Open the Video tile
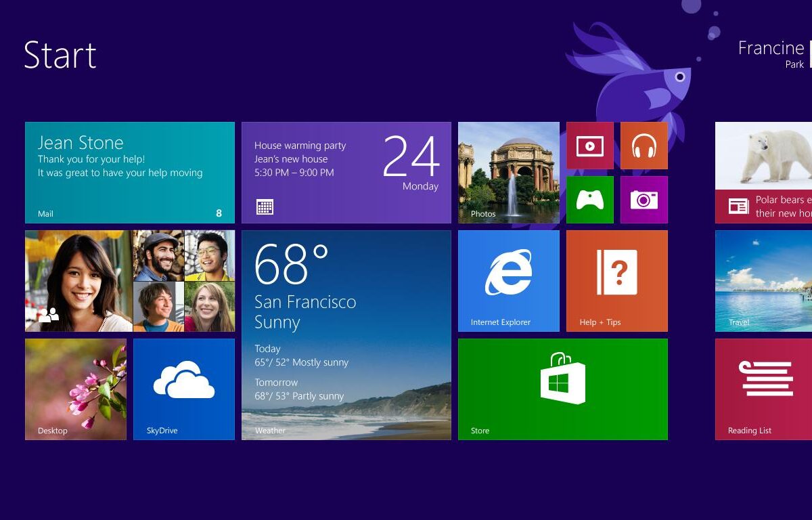Image resolution: width=812 pixels, height=520 pixels. coord(589,146)
